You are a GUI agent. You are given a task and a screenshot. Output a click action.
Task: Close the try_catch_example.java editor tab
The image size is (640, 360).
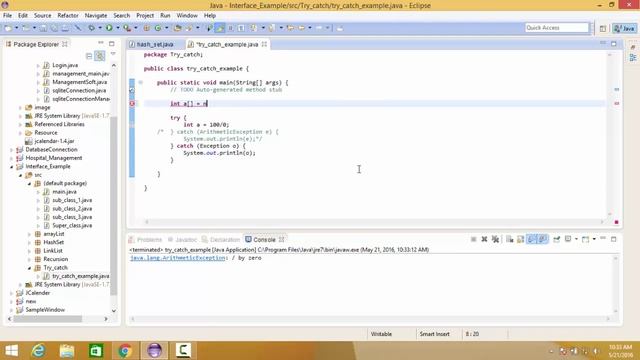click(x=264, y=44)
